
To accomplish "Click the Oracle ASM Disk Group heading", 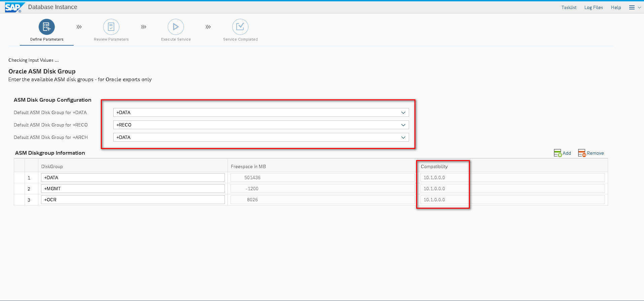I will click(x=42, y=71).
